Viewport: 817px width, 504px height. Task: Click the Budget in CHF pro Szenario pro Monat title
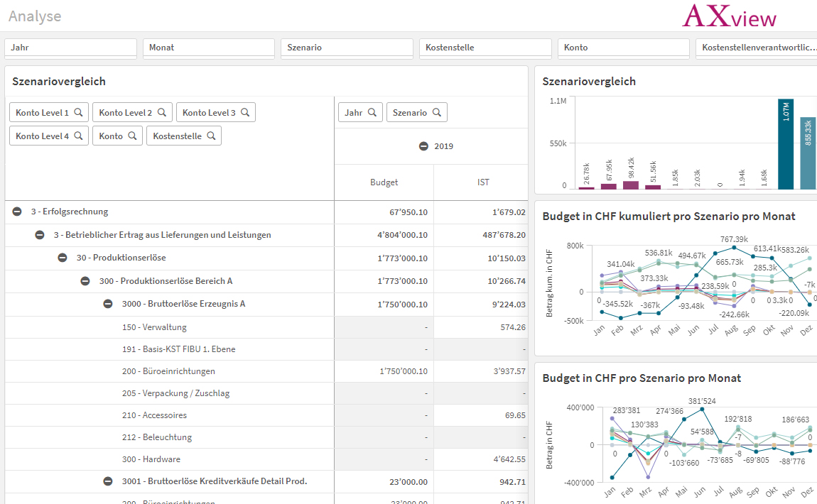tap(642, 378)
